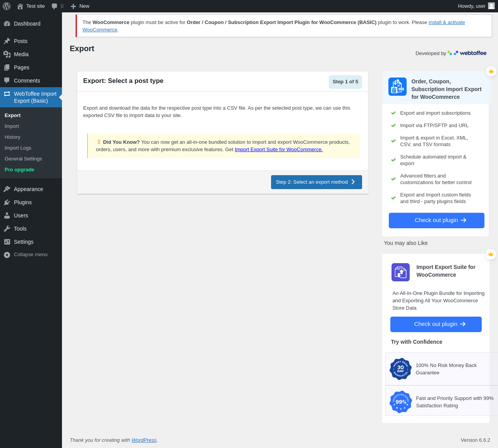Viewport: 498px width, 448px height.
Task: Open the Media menu label
Action: [x=21, y=54]
